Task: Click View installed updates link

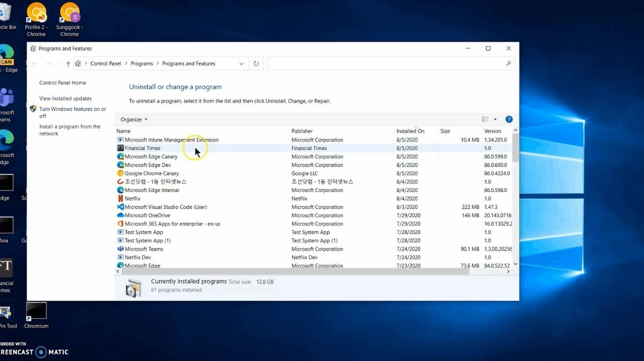Action: coord(65,98)
